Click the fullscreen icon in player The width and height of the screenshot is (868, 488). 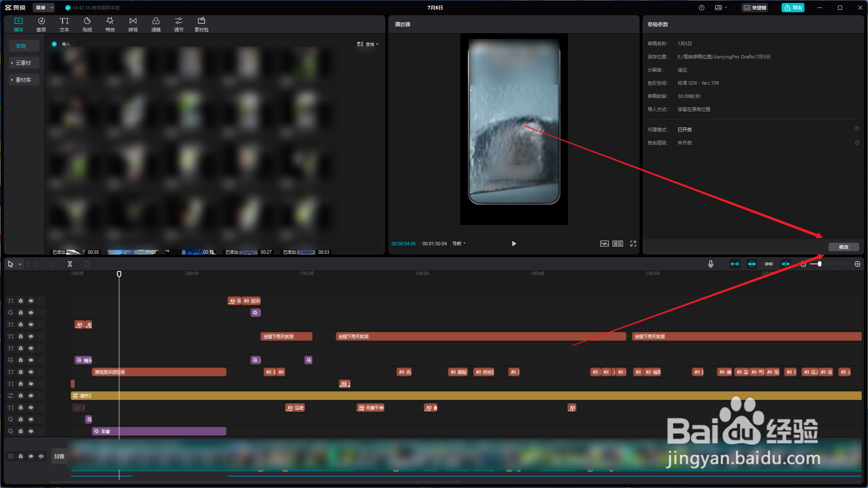coord(633,244)
